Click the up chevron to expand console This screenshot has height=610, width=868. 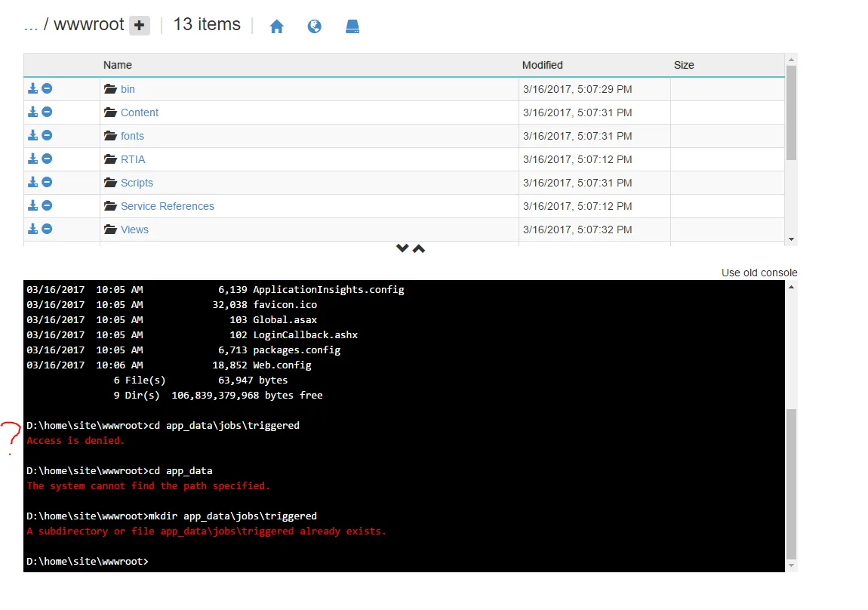tap(419, 248)
